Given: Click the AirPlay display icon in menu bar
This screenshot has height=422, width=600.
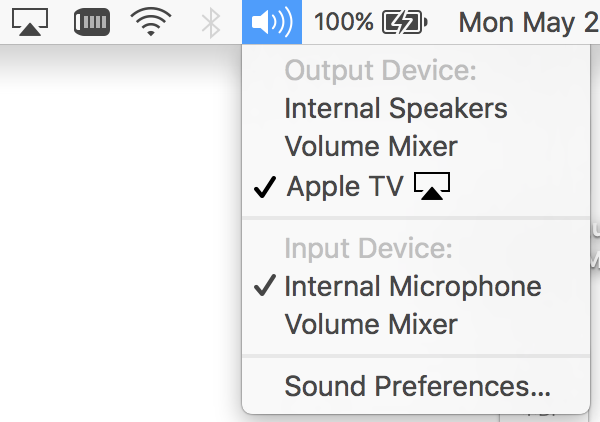Looking at the screenshot, I should point(32,22).
